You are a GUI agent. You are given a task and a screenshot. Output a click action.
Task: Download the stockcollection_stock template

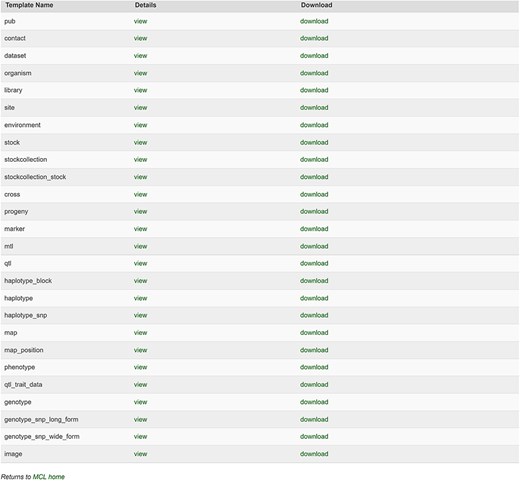[x=314, y=177]
